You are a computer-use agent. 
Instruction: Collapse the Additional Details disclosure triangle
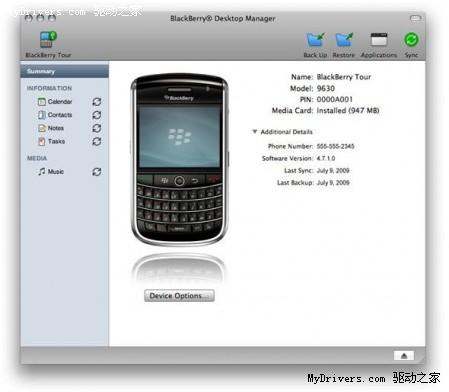255,132
